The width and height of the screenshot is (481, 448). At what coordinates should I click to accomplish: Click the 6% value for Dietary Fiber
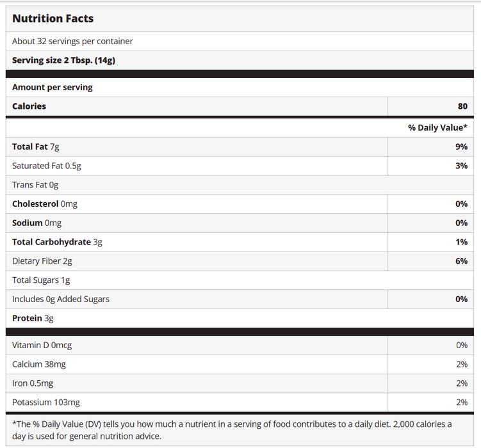coord(461,261)
